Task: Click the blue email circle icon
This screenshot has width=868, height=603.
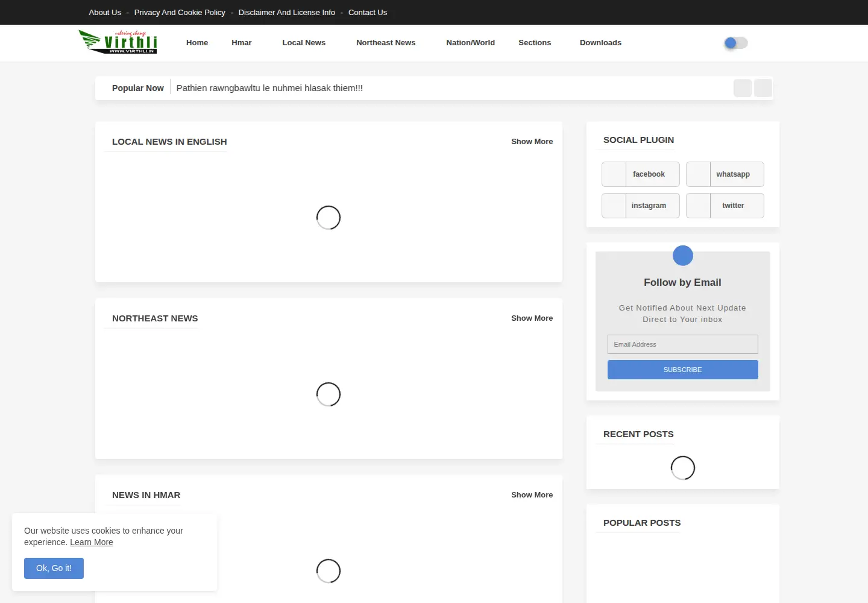Action: (x=683, y=256)
